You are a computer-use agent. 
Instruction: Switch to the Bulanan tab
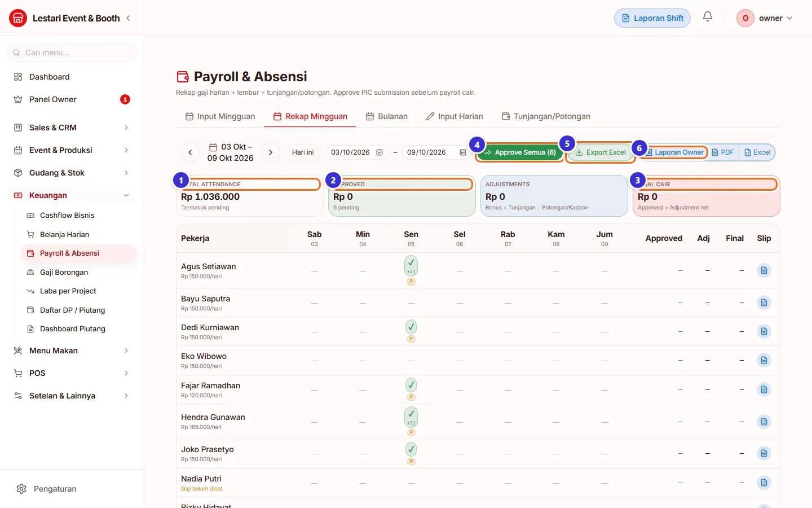(387, 116)
